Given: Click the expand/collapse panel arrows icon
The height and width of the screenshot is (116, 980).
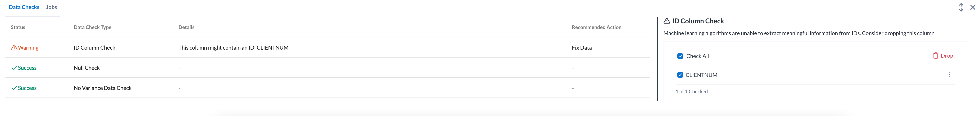Looking at the screenshot, I should [x=961, y=7].
